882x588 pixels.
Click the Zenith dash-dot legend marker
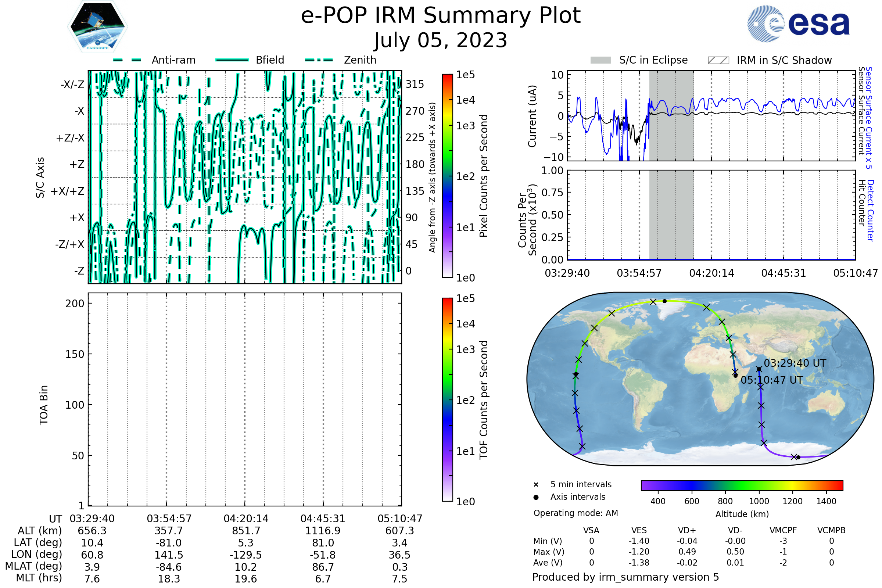[x=319, y=60]
